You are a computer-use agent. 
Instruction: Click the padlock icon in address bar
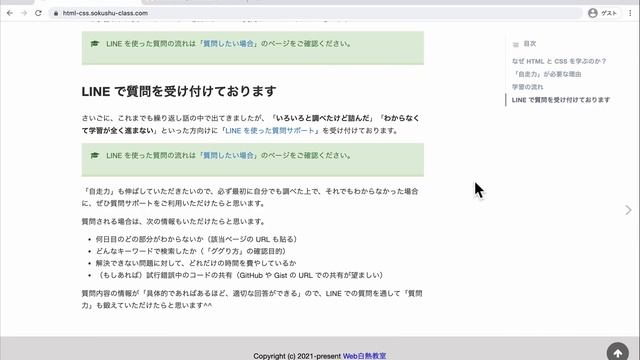[56, 13]
